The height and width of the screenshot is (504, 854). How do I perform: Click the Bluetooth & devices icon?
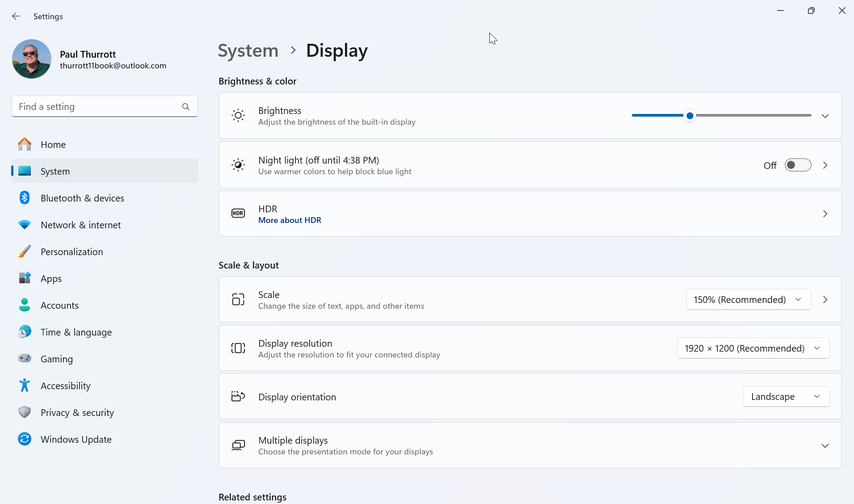pyautogui.click(x=25, y=198)
